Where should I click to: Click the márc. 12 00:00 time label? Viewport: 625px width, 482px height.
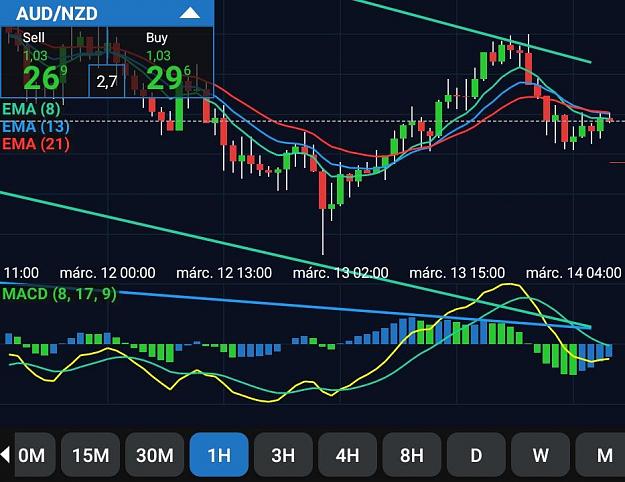point(107,273)
